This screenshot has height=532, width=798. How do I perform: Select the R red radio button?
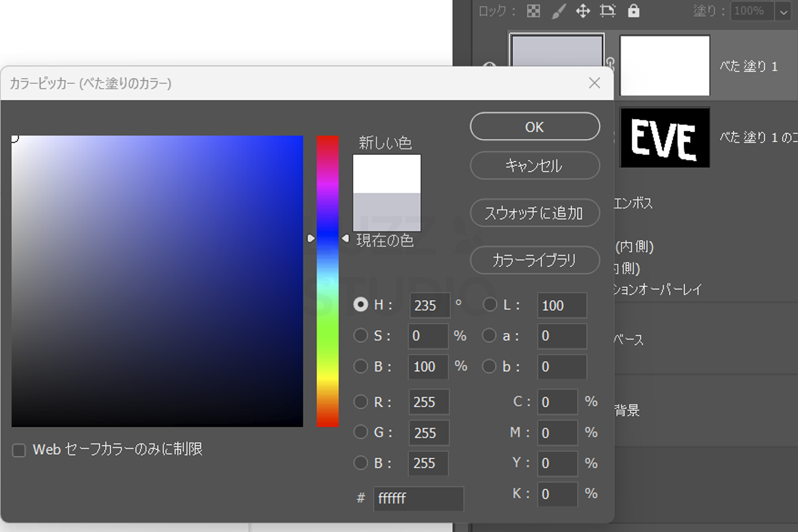[x=360, y=402]
